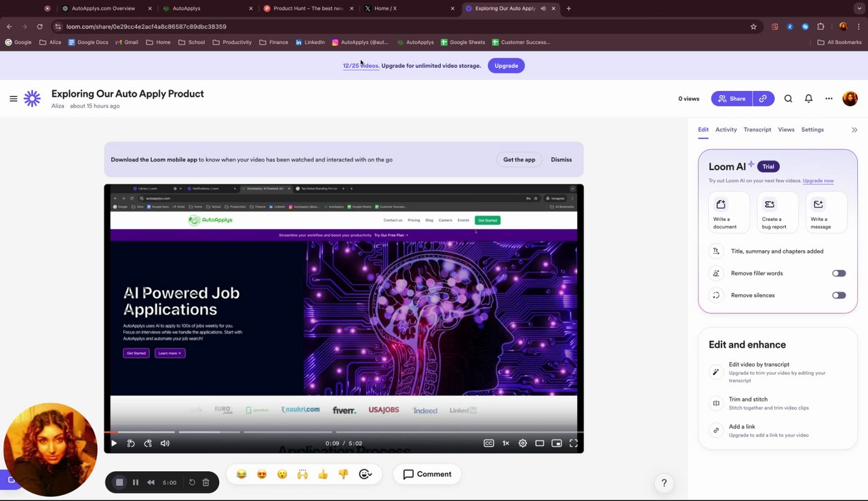This screenshot has height=501, width=868.
Task: Pause the current Loom recording
Action: (136, 483)
